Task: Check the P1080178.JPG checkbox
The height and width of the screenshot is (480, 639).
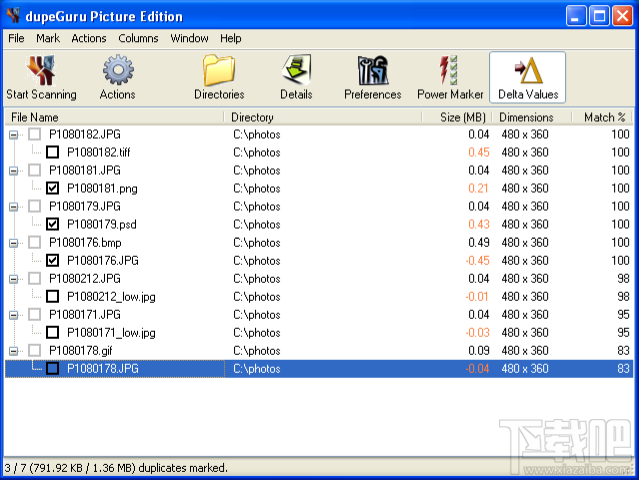Action: (53, 369)
